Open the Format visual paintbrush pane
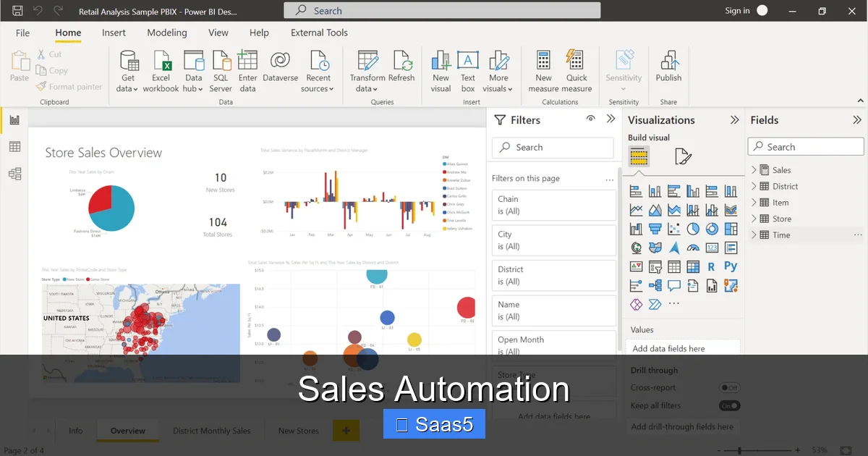 point(683,156)
